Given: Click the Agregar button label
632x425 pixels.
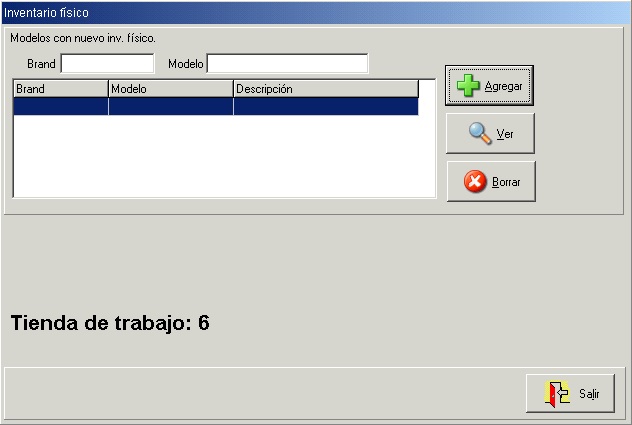Looking at the screenshot, I should [x=503, y=86].
